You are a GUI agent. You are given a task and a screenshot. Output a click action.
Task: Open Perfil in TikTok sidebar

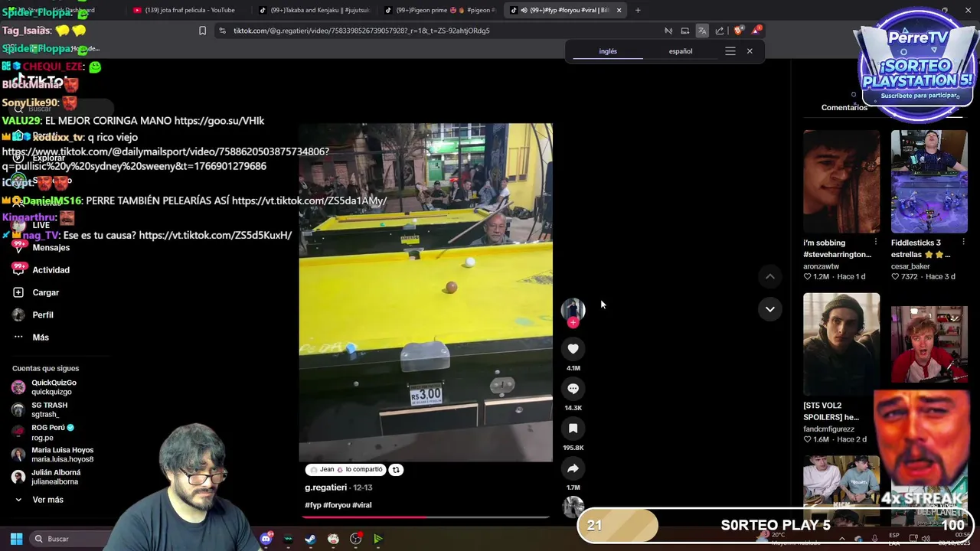(43, 315)
